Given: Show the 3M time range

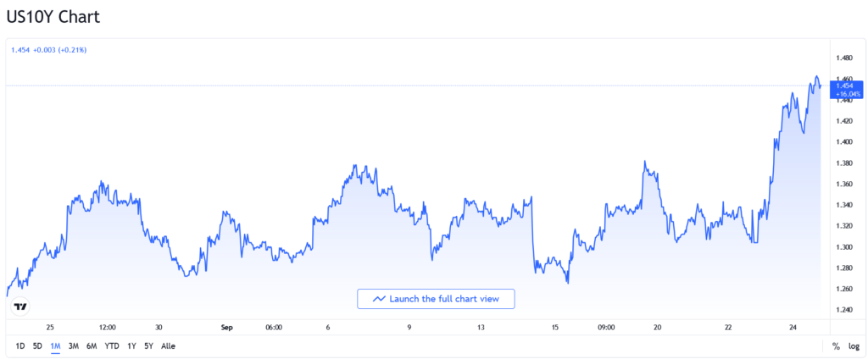Looking at the screenshot, I should [x=74, y=345].
